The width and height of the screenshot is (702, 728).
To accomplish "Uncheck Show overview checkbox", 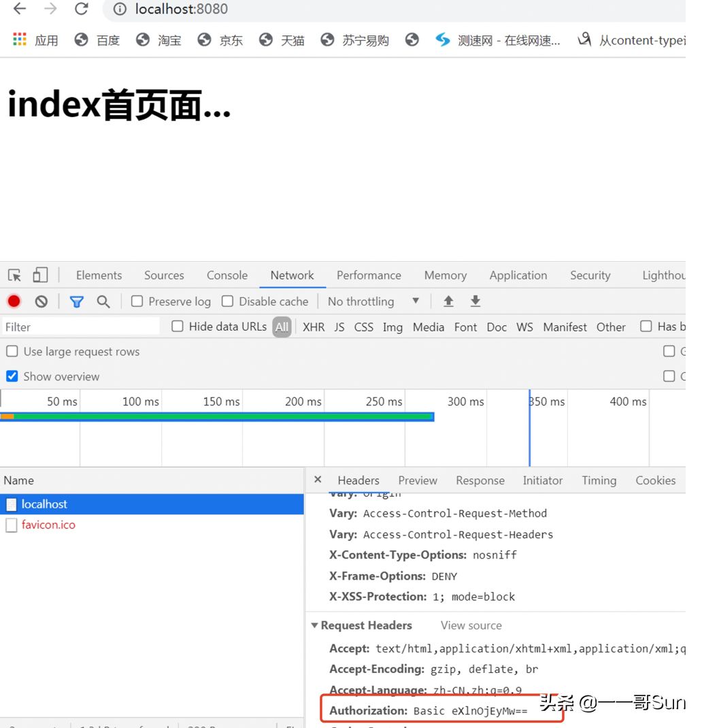I will [x=12, y=376].
